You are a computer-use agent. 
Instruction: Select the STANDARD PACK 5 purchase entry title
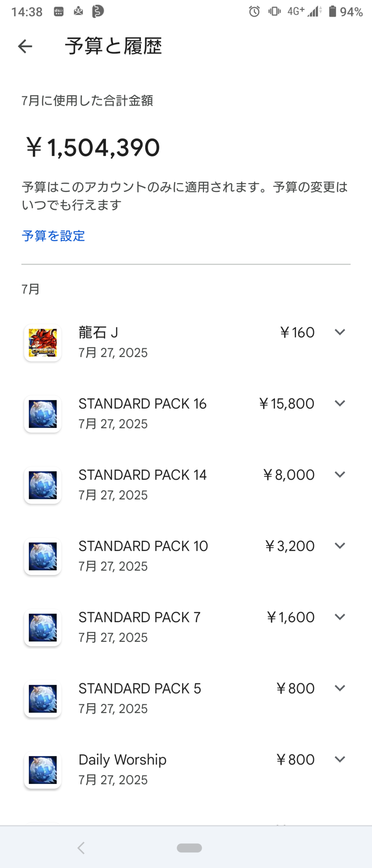(x=140, y=688)
